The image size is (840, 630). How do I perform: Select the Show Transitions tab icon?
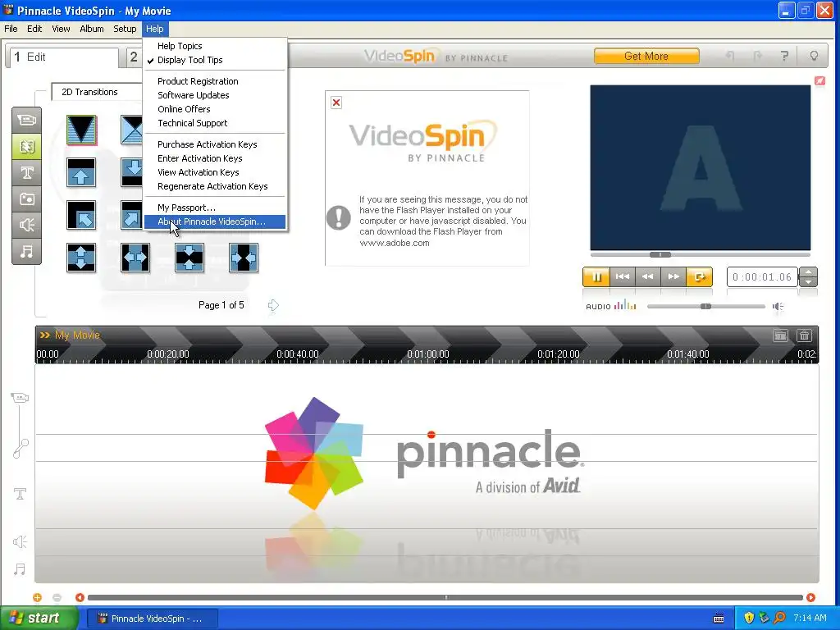pos(27,146)
